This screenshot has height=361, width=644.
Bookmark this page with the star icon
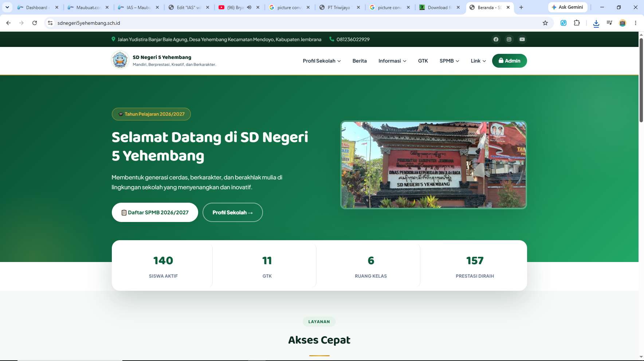tap(545, 23)
